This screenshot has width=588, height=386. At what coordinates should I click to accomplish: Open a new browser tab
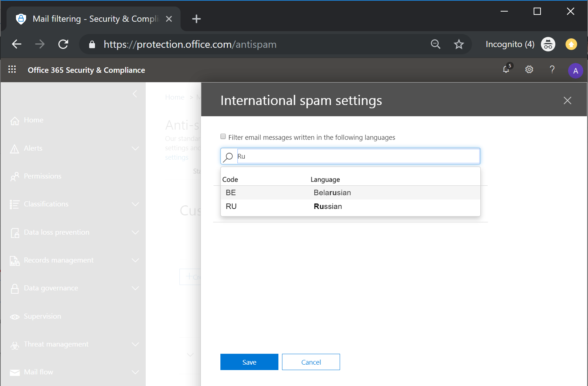pos(196,19)
